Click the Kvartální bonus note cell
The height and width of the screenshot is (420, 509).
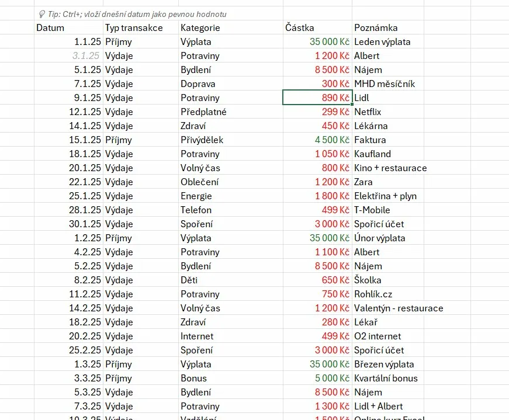click(x=388, y=378)
